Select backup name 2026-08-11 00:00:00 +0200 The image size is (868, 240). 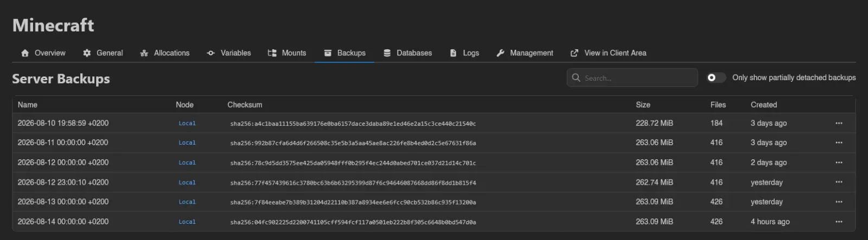click(63, 142)
